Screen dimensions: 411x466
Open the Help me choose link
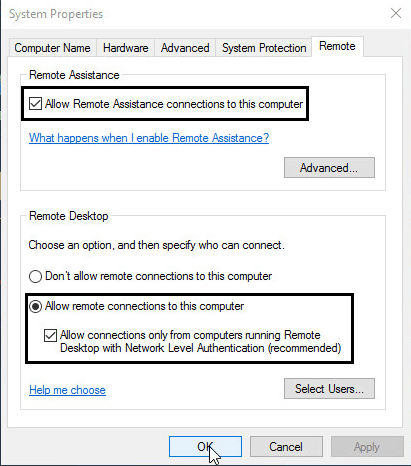pyautogui.click(x=67, y=390)
